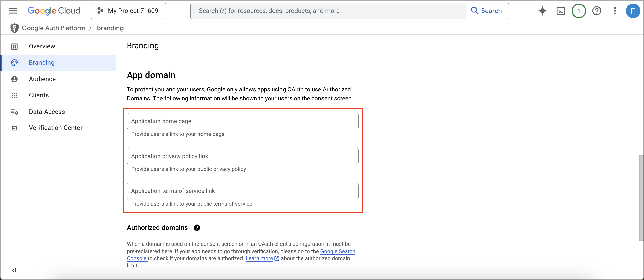
Task: Open the My Project 71609 project picker
Action: [x=128, y=11]
